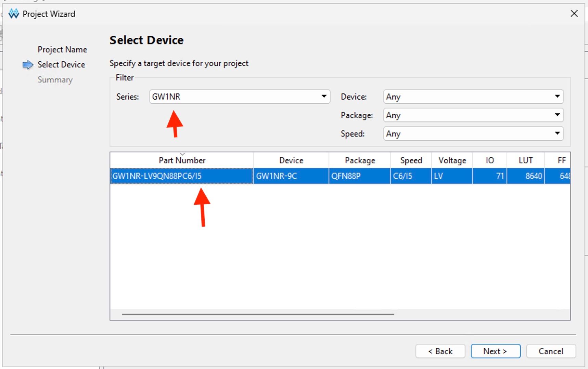Click the Summary wizard step
588x369 pixels.
(55, 80)
